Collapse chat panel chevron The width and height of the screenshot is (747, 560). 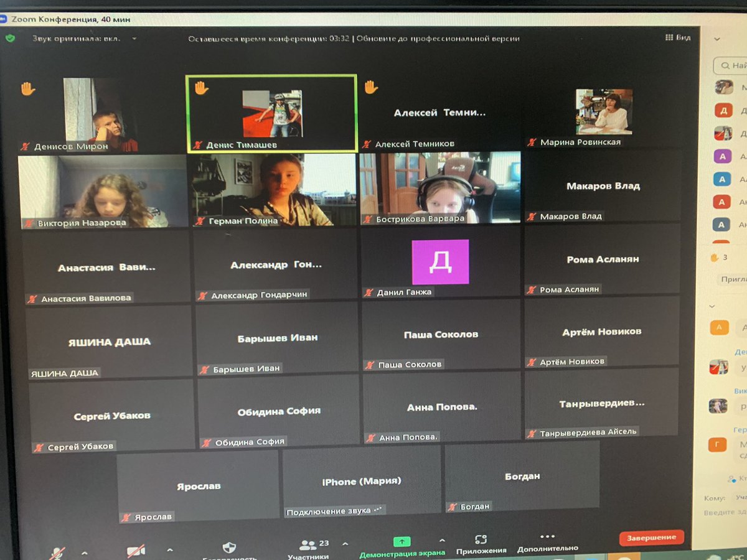[x=712, y=306]
